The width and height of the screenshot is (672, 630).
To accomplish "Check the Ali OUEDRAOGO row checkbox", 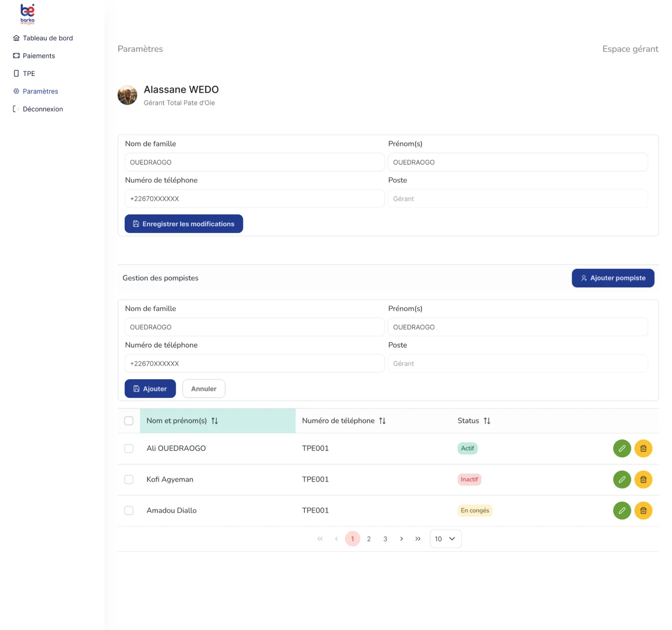I will pyautogui.click(x=129, y=448).
